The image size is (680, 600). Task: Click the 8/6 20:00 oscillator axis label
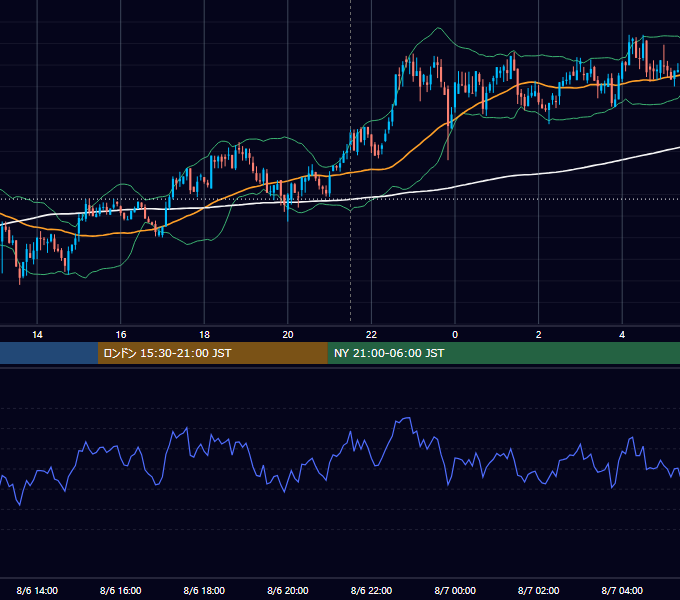[288, 591]
